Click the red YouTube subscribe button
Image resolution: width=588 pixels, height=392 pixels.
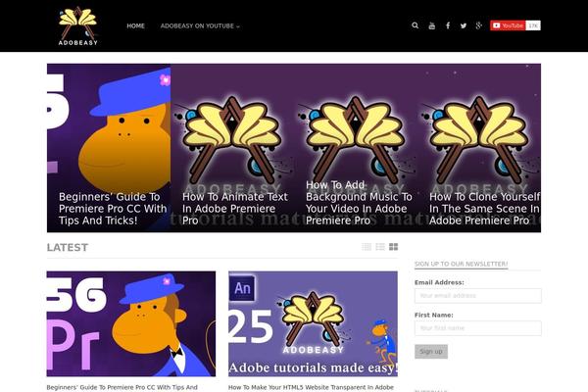(508, 25)
